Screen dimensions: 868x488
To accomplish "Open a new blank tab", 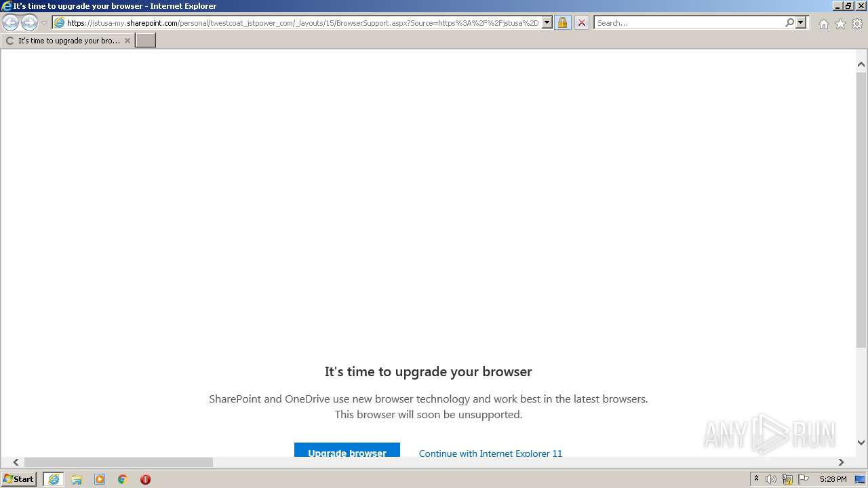I will pyautogui.click(x=146, y=41).
